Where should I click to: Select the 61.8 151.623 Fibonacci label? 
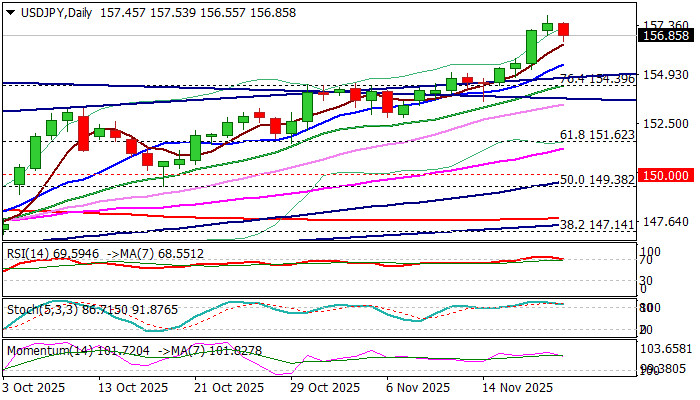pyautogui.click(x=597, y=134)
